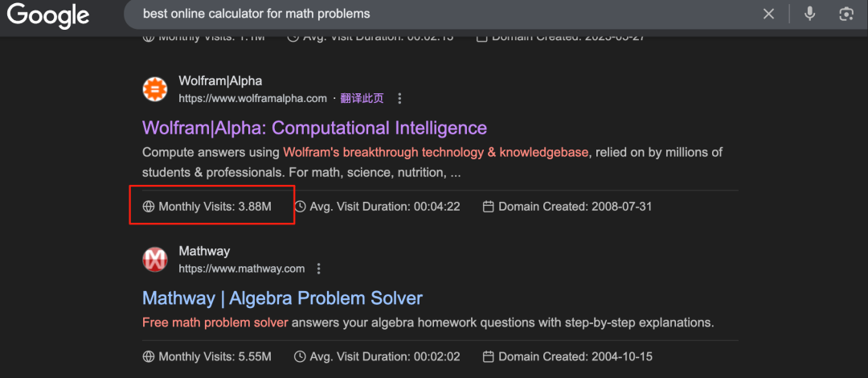Click the Mathway site favicon
Image resolution: width=868 pixels, height=378 pixels.
point(154,259)
